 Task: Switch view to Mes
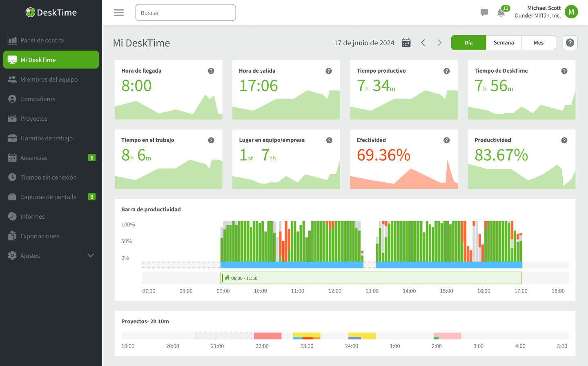539,43
